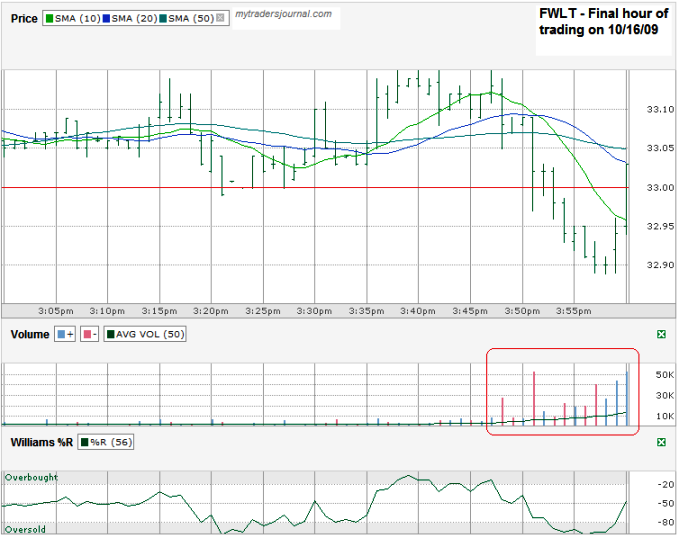Close the Volume panel with green x icon
Image resolution: width=679 pixels, height=538 pixels.
pos(661,334)
